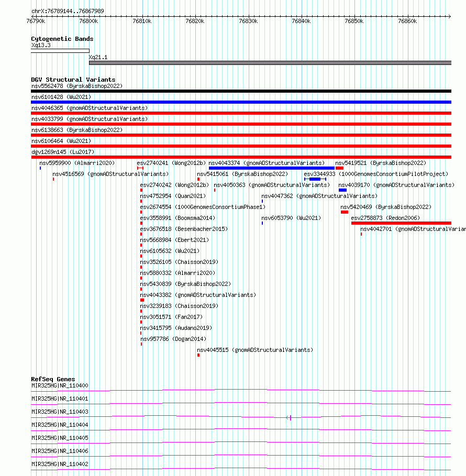
Task: Click the chrX:76789144..76867989 coordinates label
Action: pyautogui.click(x=68, y=11)
